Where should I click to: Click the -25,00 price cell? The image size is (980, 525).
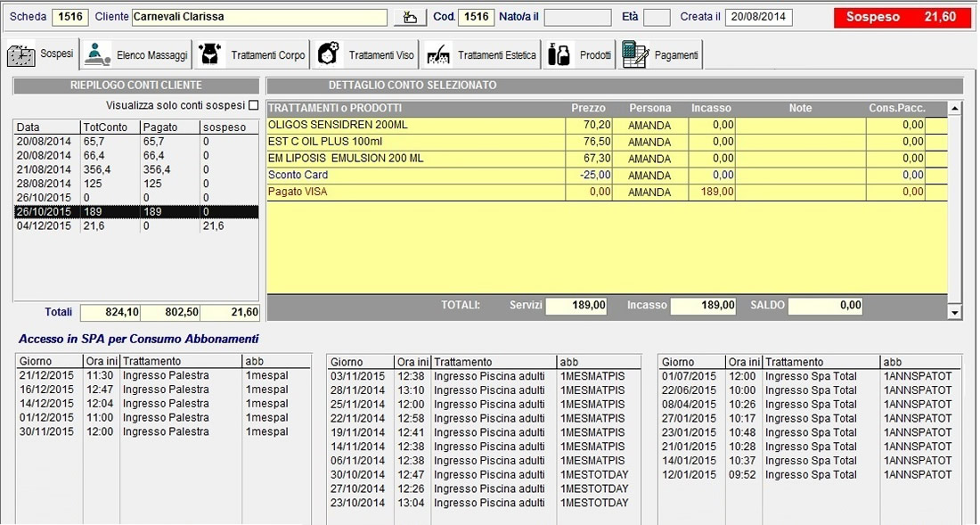(589, 175)
